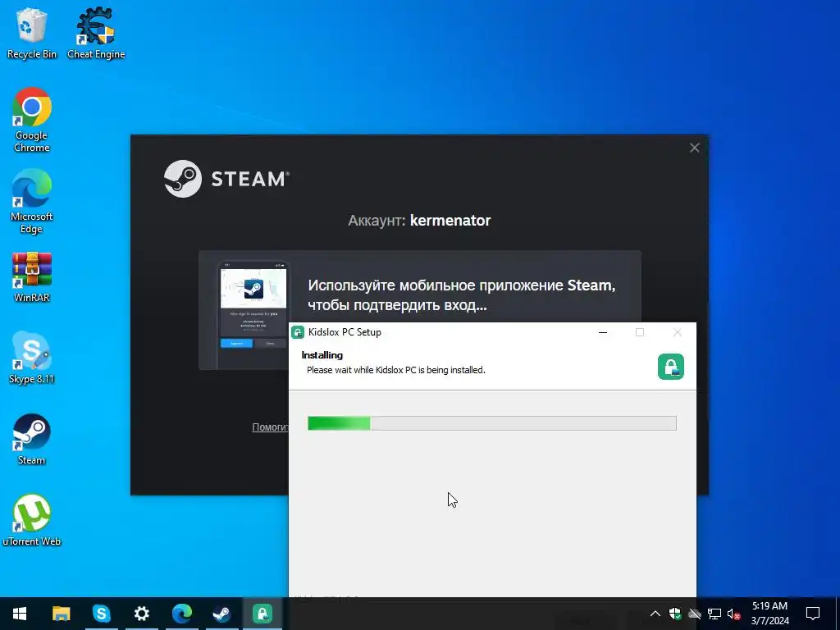Show hidden system tray icons
The width and height of the screenshot is (840, 630).
click(655, 614)
